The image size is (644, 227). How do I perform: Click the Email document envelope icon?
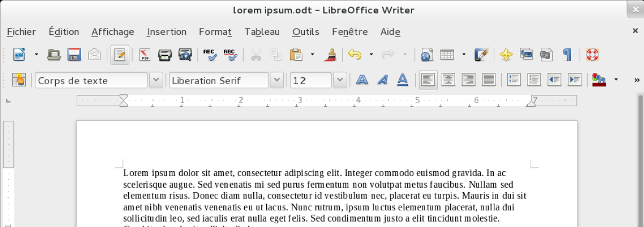(x=94, y=54)
